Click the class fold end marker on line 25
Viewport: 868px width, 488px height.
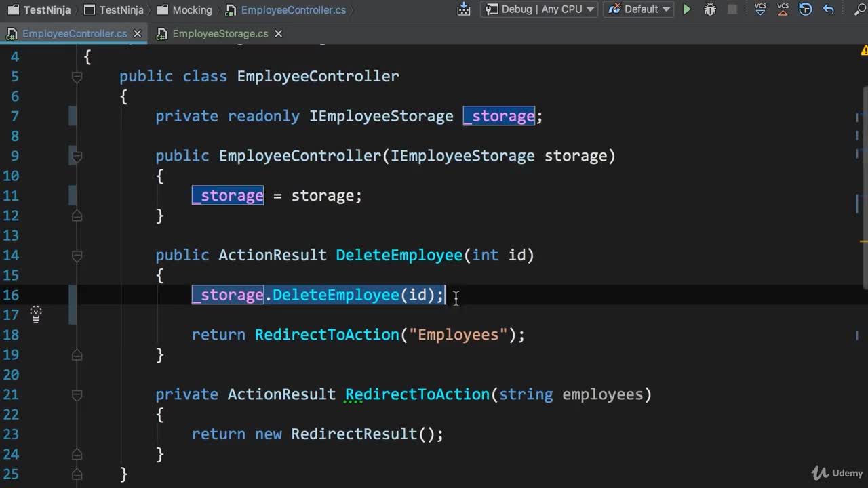[x=77, y=474]
